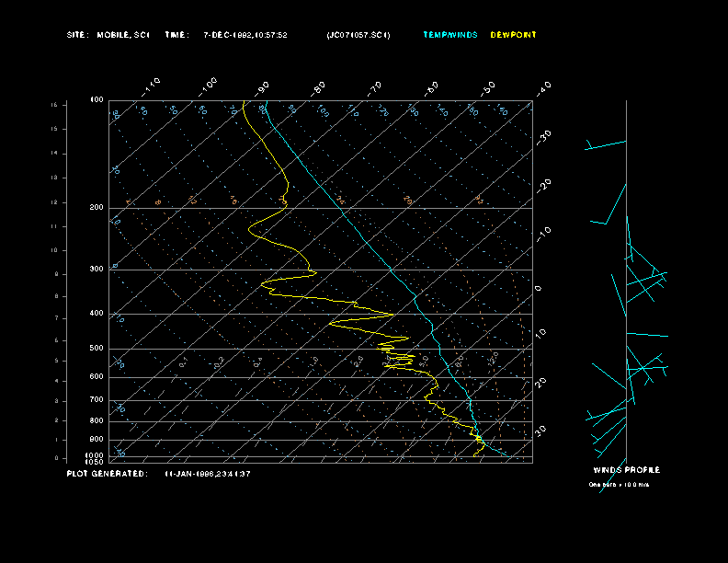The width and height of the screenshot is (728, 563).
Task: Click the 'SITE:' label in the header
Action: [77, 35]
